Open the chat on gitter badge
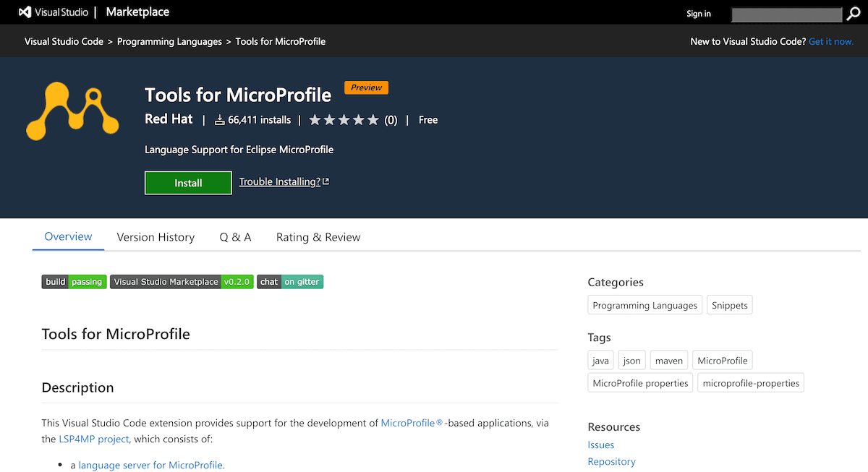 point(290,282)
